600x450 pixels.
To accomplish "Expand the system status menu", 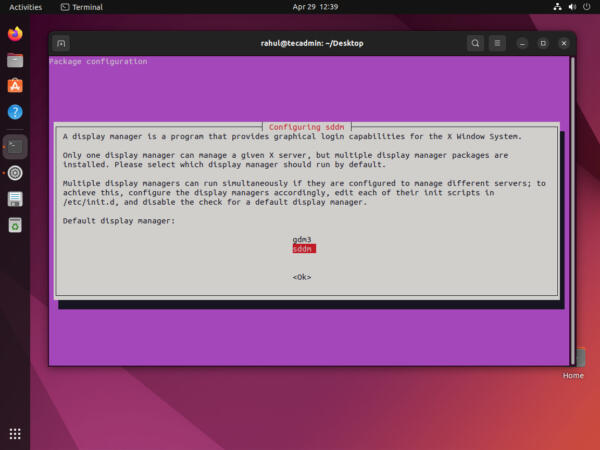I will pyautogui.click(x=574, y=6).
